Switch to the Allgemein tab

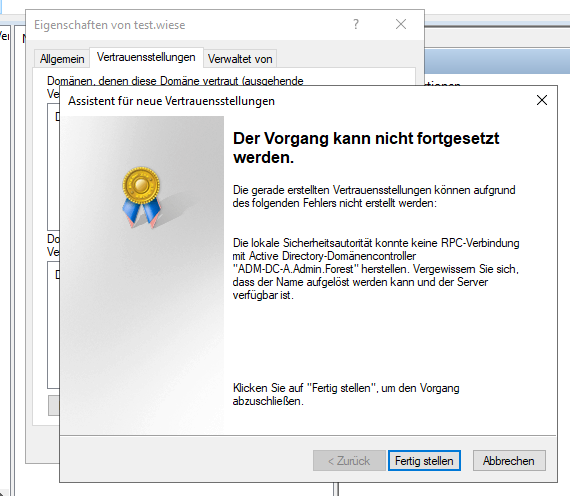[62, 59]
